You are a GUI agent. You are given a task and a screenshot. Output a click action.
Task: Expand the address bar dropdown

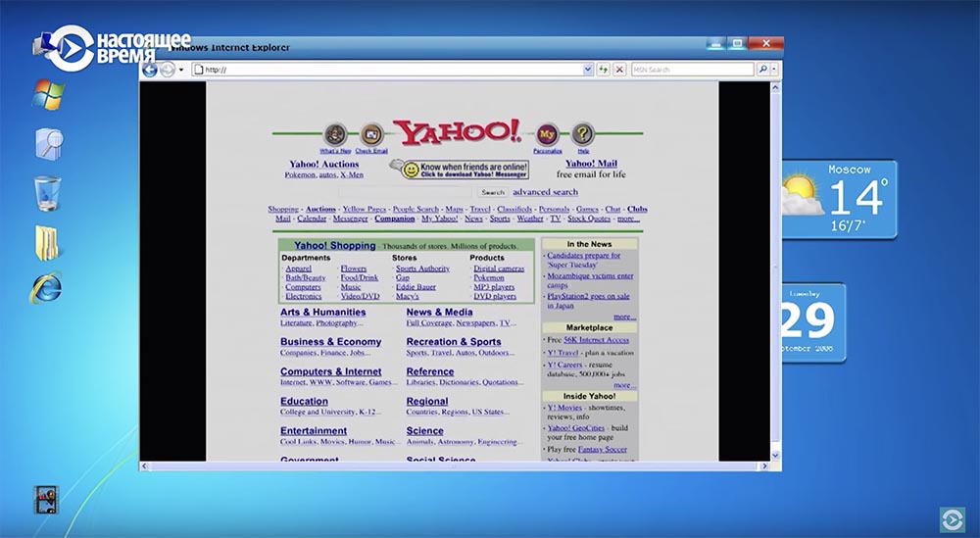(x=587, y=70)
